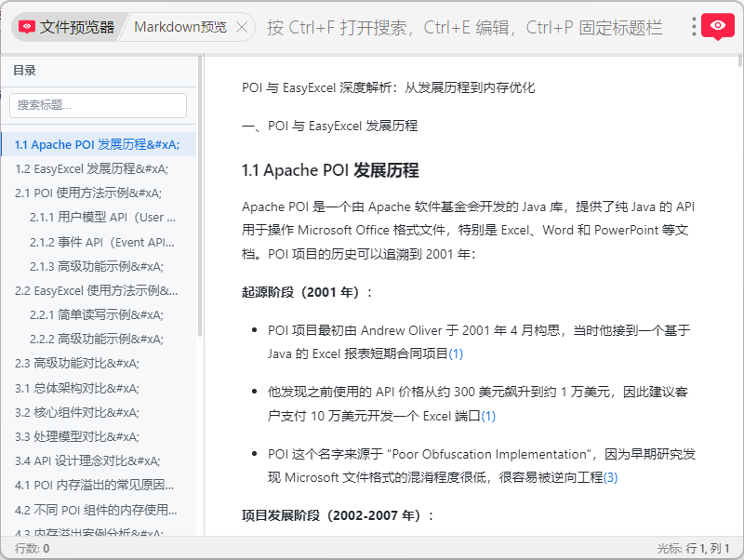The image size is (744, 560).
Task: Open citation link (3) after 逆向工程
Action: 610,477
